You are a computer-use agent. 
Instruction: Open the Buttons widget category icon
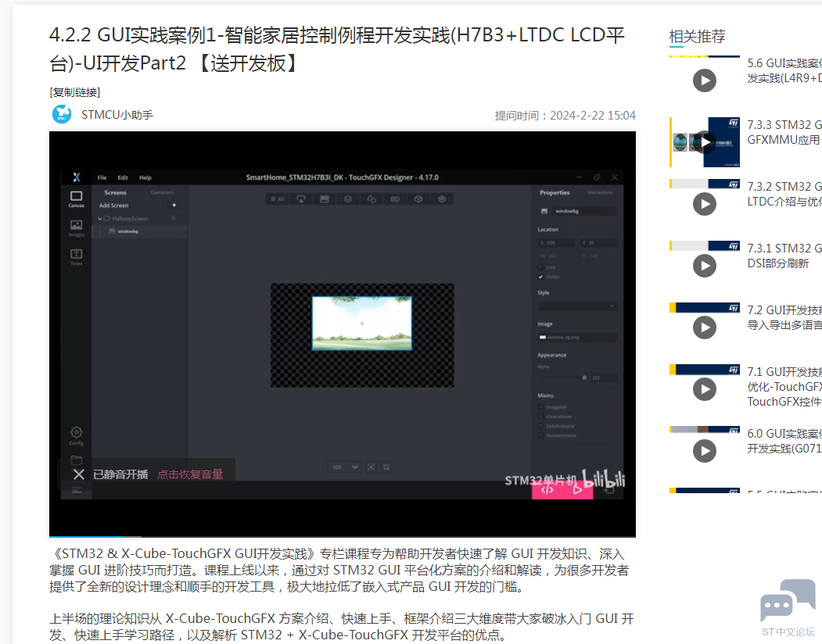pyautogui.click(x=301, y=199)
